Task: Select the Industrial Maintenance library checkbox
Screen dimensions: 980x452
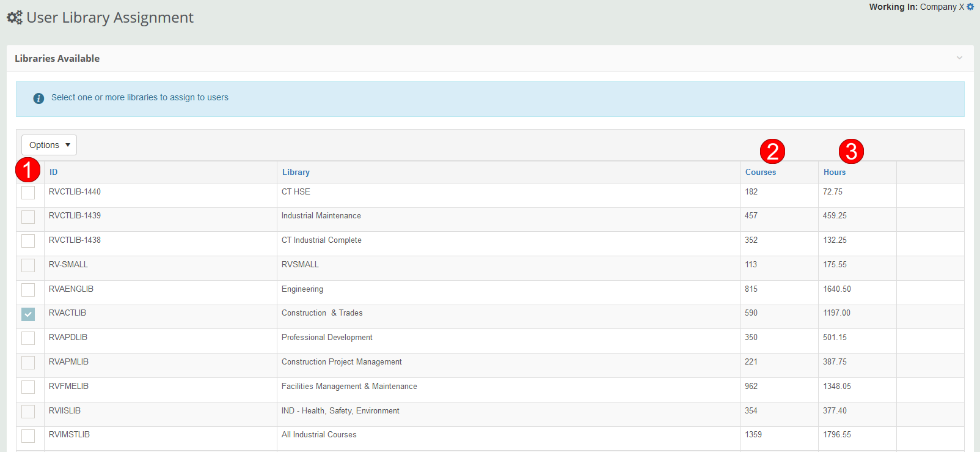Action: (28, 217)
